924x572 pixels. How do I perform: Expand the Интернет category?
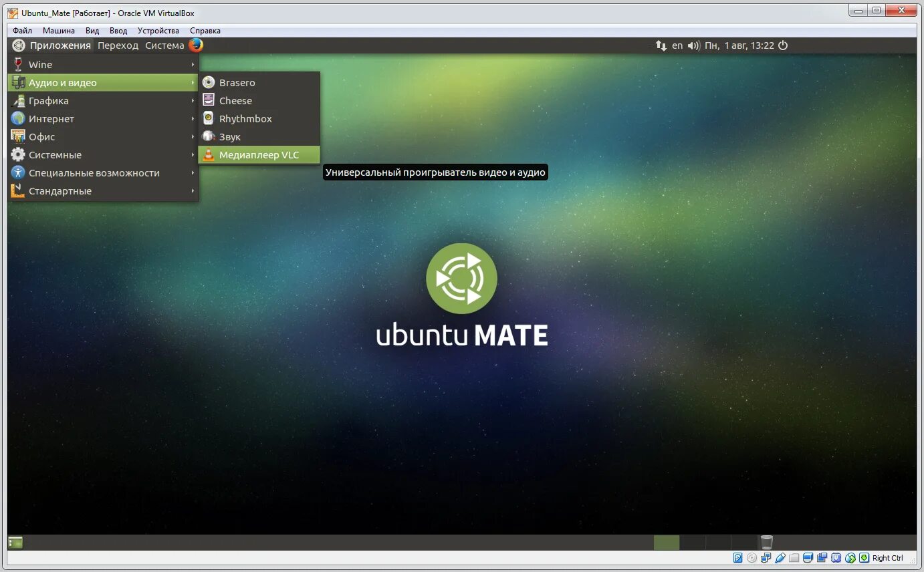tap(104, 119)
